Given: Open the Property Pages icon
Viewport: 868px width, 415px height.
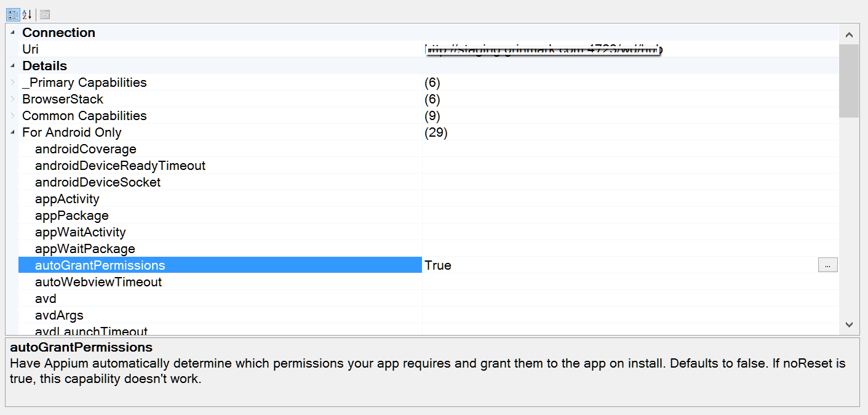Looking at the screenshot, I should pos(45,14).
